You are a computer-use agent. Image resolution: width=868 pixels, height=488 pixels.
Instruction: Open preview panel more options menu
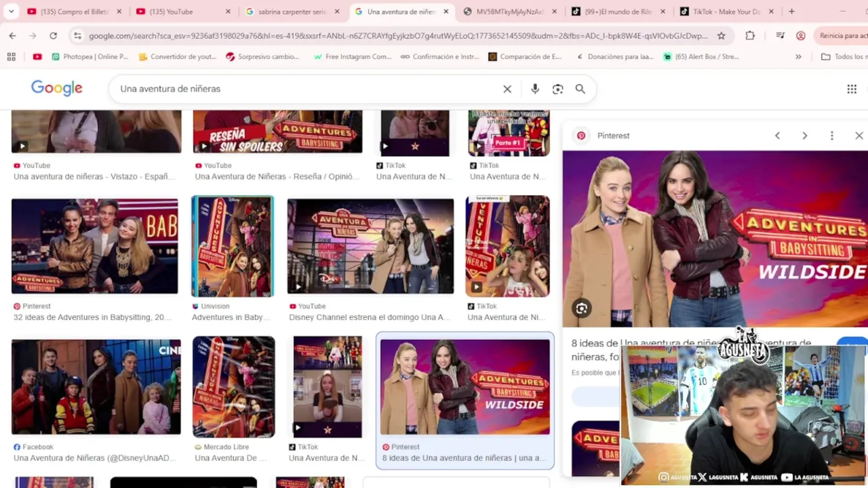[x=831, y=136]
